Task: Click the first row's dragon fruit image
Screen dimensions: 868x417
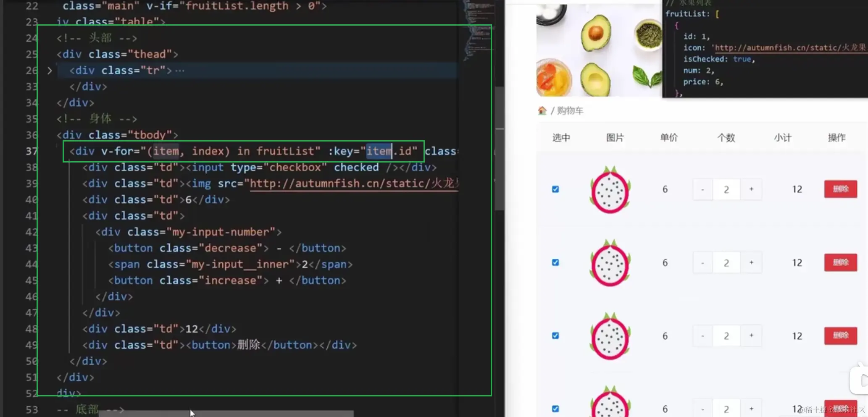Action: [610, 190]
